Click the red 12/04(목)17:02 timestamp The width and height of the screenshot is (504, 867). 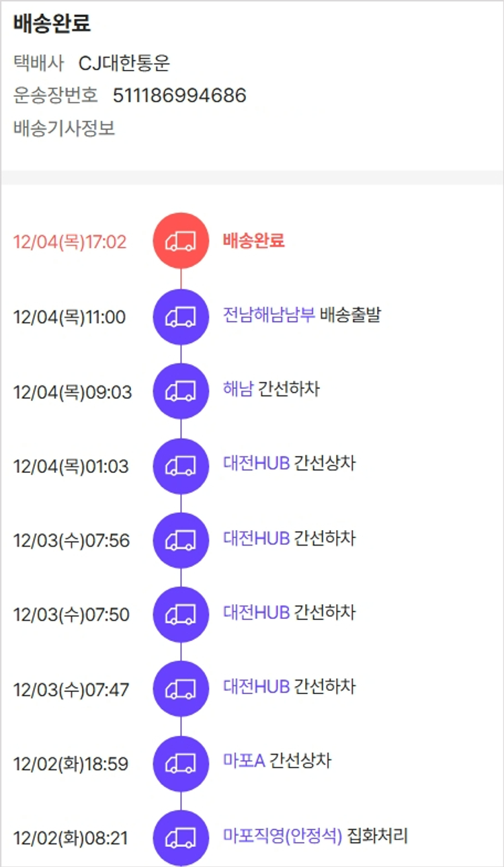click(x=70, y=241)
